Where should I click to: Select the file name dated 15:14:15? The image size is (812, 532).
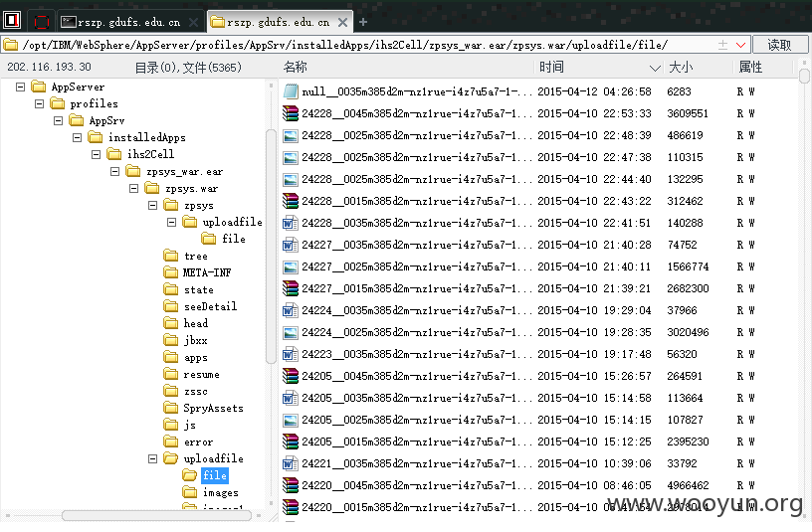click(x=417, y=420)
